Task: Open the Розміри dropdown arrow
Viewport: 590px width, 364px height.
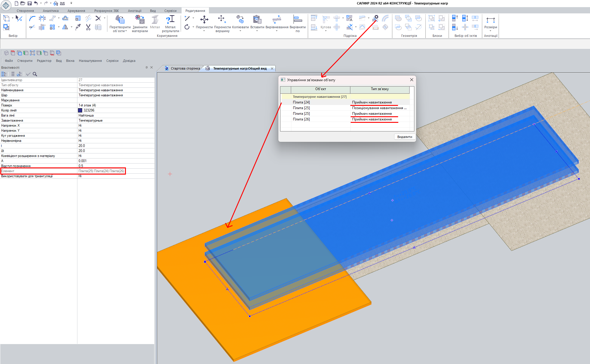Action: pyautogui.click(x=490, y=31)
